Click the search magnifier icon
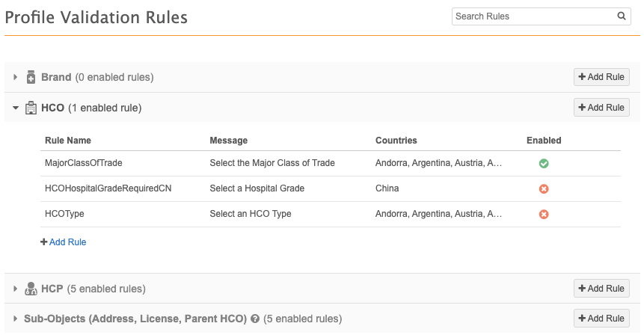Screen dimensions: 644x335 [x=621, y=16]
